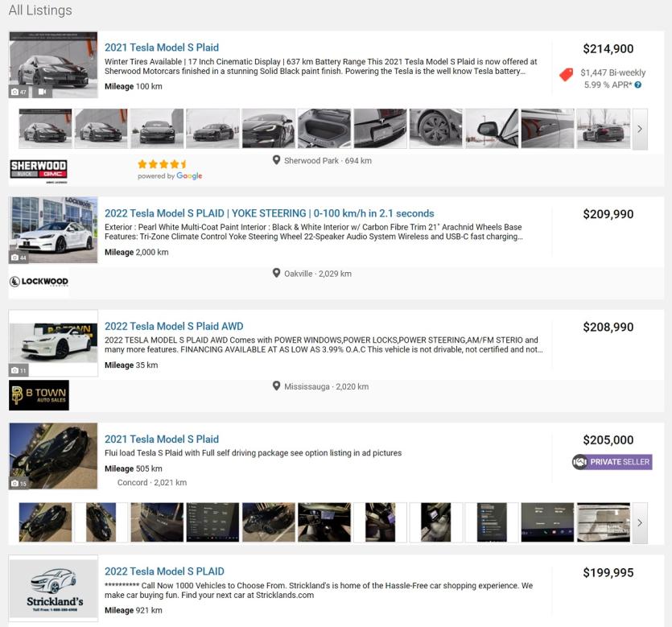This screenshot has width=672, height=627.
Task: Click the red price tag icon
Action: click(x=567, y=75)
